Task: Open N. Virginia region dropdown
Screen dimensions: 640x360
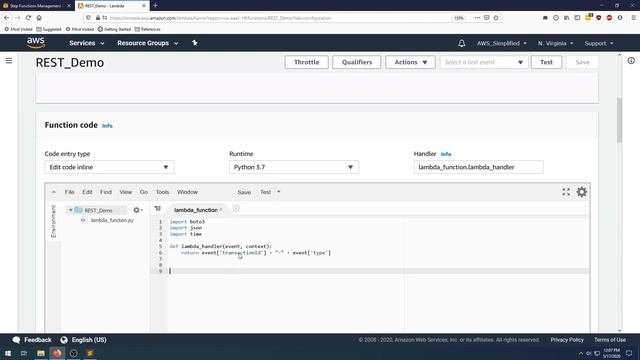Action: (x=555, y=43)
